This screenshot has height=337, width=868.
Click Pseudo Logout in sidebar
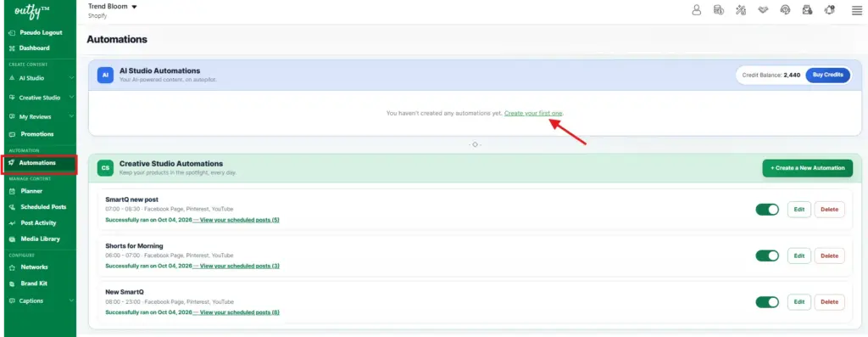40,33
